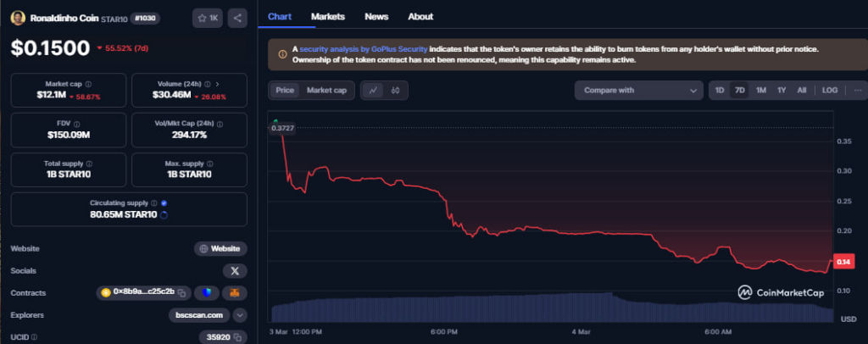Set chart range to All
868x344 pixels.
pyautogui.click(x=802, y=90)
